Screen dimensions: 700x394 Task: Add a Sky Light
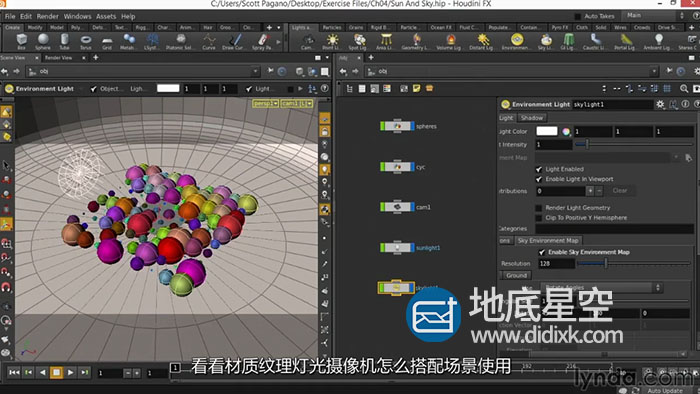click(x=546, y=41)
